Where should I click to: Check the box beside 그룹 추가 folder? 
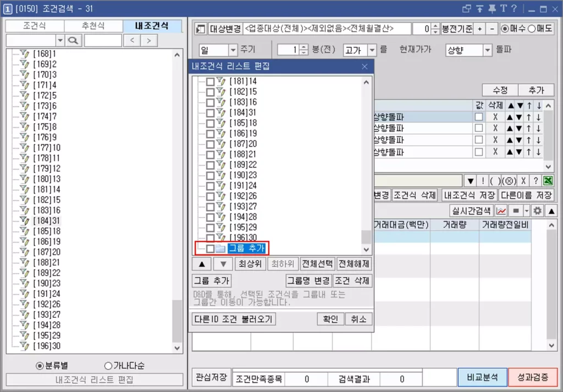211,249
